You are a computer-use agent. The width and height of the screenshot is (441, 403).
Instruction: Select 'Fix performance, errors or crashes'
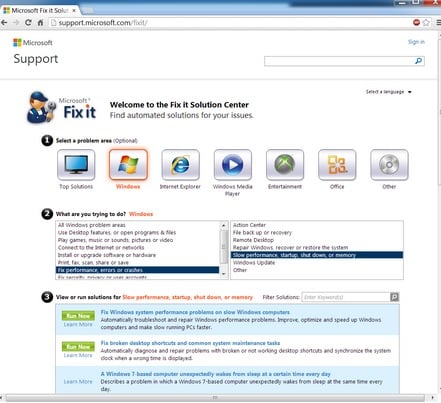[x=137, y=270]
